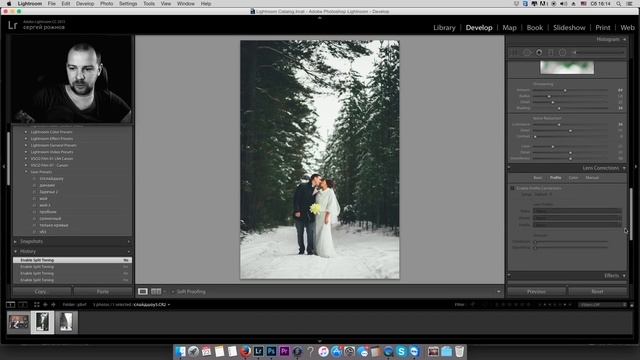Open the Settings menu in menu bar
Viewport: 640px width, 360px height.
pyautogui.click(x=128, y=4)
